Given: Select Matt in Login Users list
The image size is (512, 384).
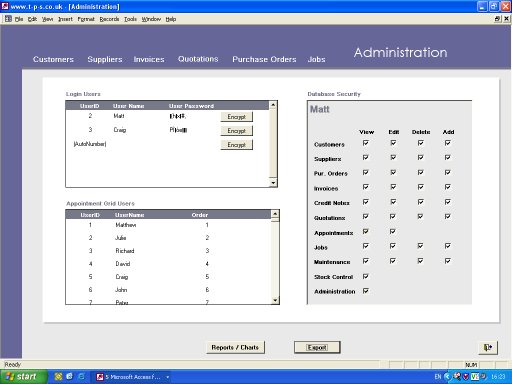Looking at the screenshot, I should point(119,116).
